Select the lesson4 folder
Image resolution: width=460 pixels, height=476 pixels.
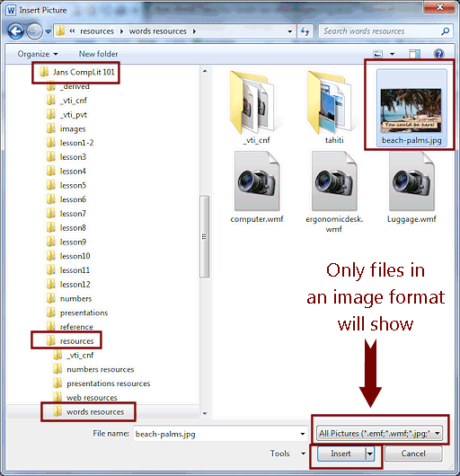66,172
